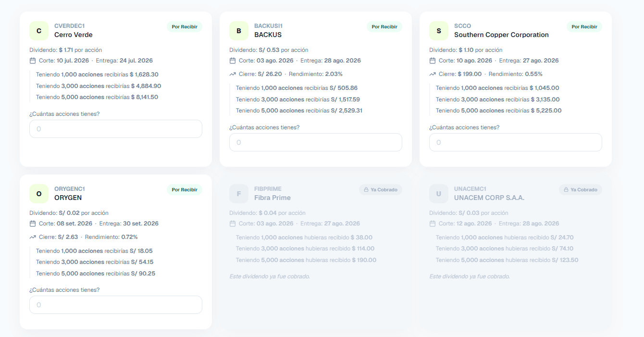Click the calendar icon in BACKUS card
644x337 pixels.
233,61
